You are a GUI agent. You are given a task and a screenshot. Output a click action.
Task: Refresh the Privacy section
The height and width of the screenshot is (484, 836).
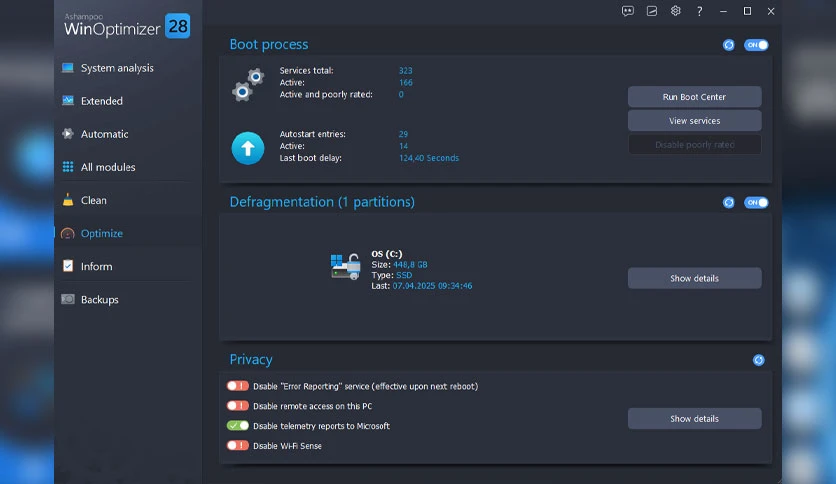(758, 360)
